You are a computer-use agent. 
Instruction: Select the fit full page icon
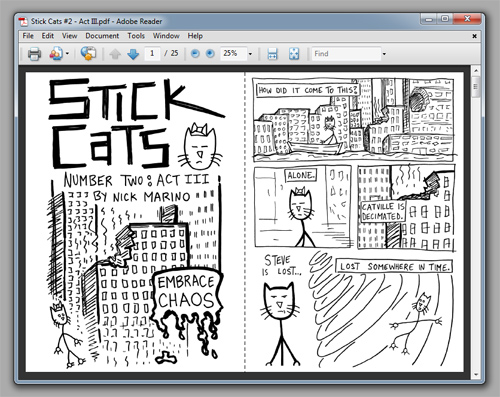pyautogui.click(x=294, y=54)
